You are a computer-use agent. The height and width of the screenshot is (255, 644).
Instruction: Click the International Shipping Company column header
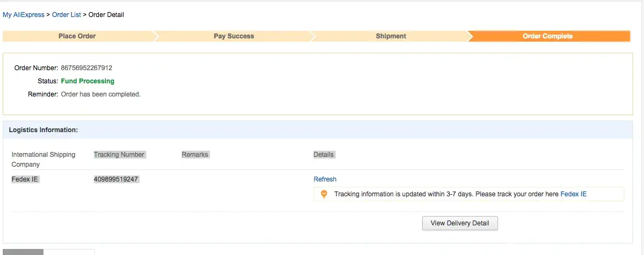point(43,159)
